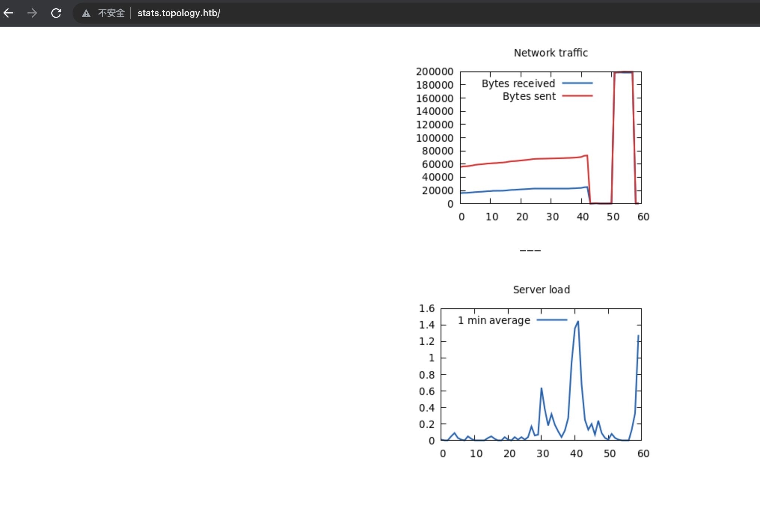
Task: Click the 100000 y-axis label on Network traffic
Action: (435, 138)
